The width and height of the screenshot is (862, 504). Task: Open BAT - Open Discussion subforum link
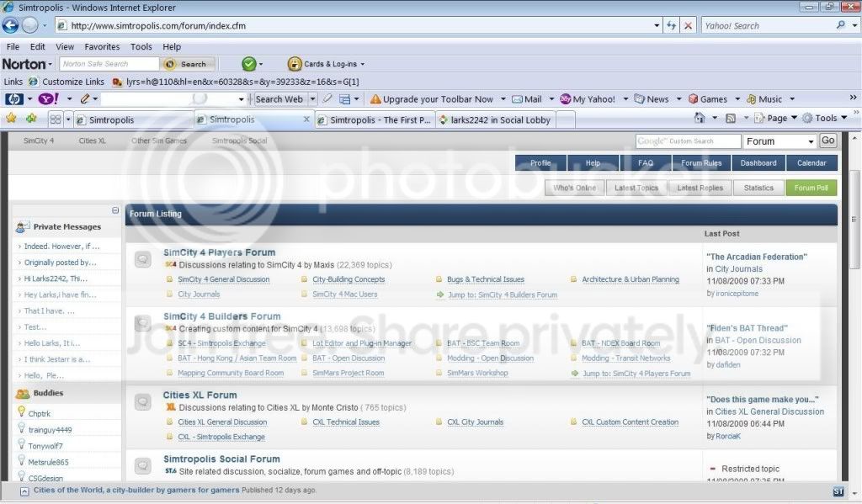click(x=349, y=358)
